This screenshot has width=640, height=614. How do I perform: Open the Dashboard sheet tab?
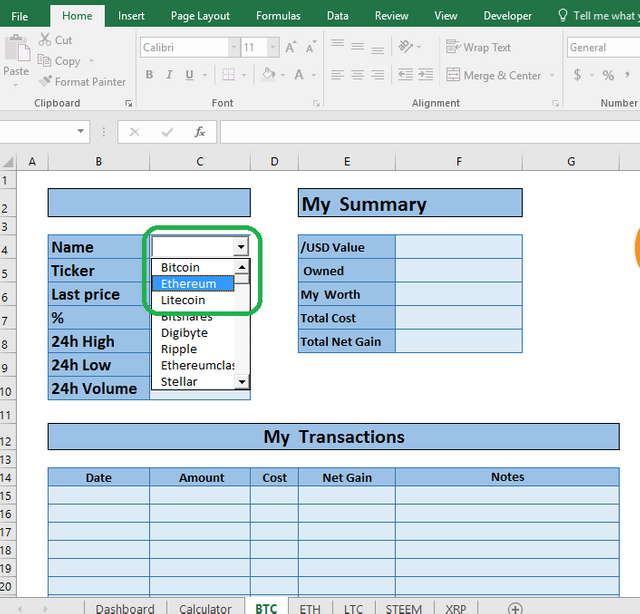click(x=125, y=608)
